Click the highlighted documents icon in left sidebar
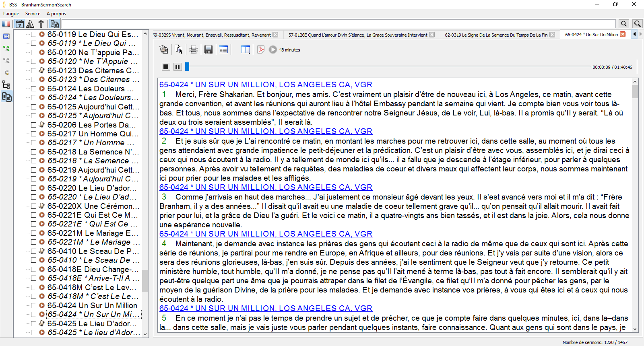This screenshot has width=644, height=346. click(6, 97)
